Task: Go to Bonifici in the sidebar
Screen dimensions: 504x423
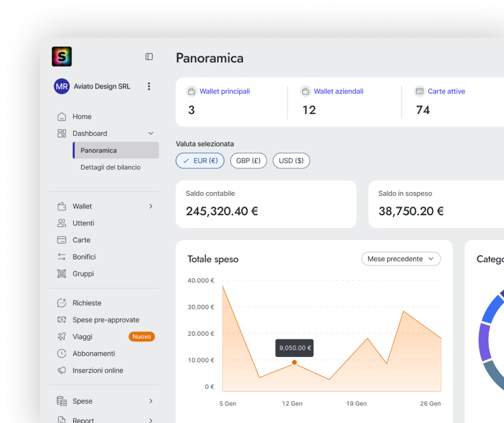Action: pos(84,257)
